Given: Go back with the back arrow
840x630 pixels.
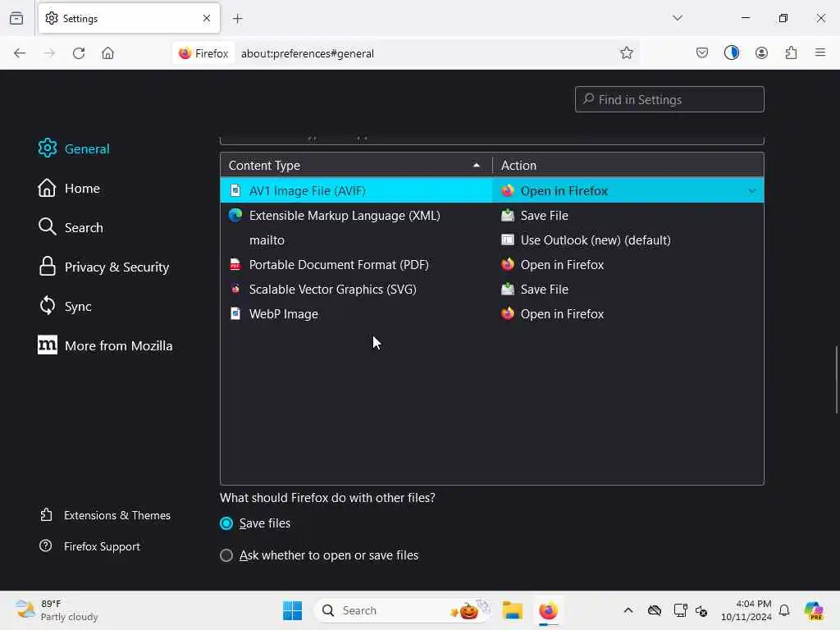Looking at the screenshot, I should pos(20,53).
